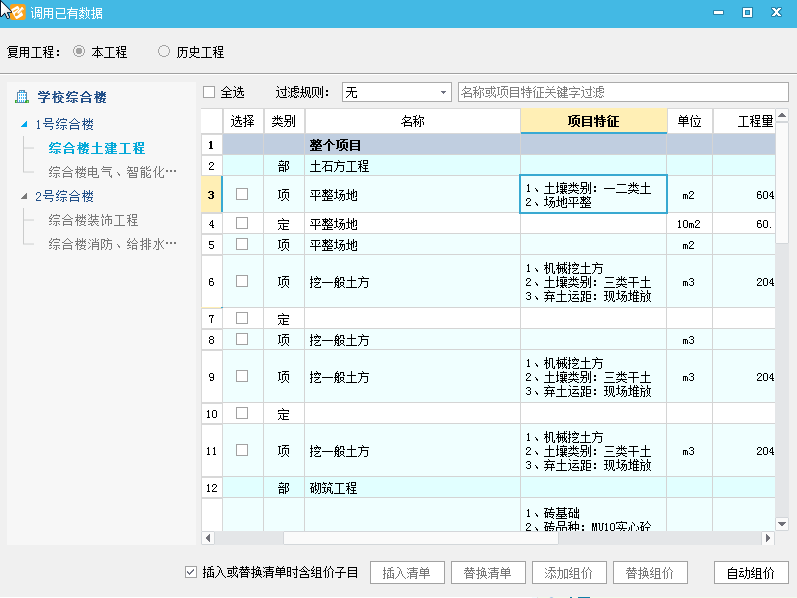797x598 pixels.
Task: Click the 名称 column header
Action: 412,121
